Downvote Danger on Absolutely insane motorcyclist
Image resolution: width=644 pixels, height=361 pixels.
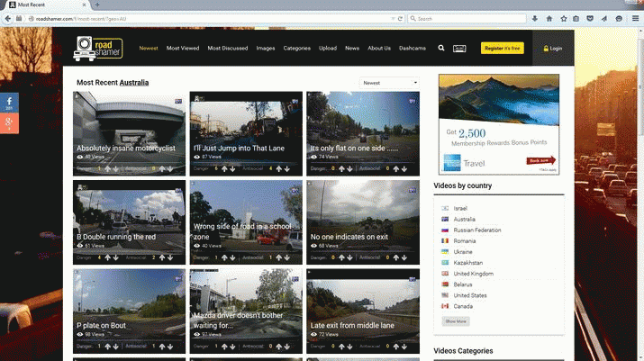[116, 168]
